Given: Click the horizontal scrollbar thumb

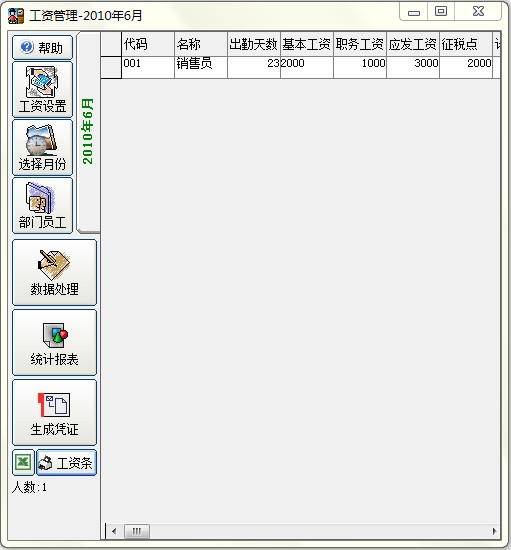Looking at the screenshot, I should click(x=137, y=531).
